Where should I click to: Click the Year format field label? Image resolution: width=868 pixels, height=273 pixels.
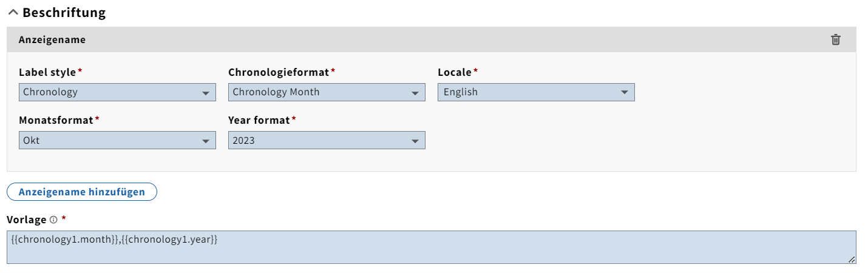pos(259,120)
